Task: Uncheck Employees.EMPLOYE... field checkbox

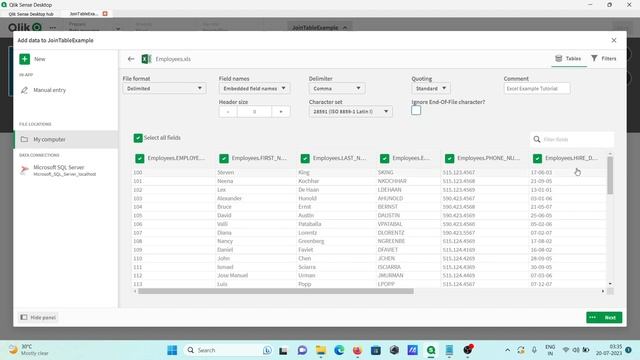Action: point(140,158)
